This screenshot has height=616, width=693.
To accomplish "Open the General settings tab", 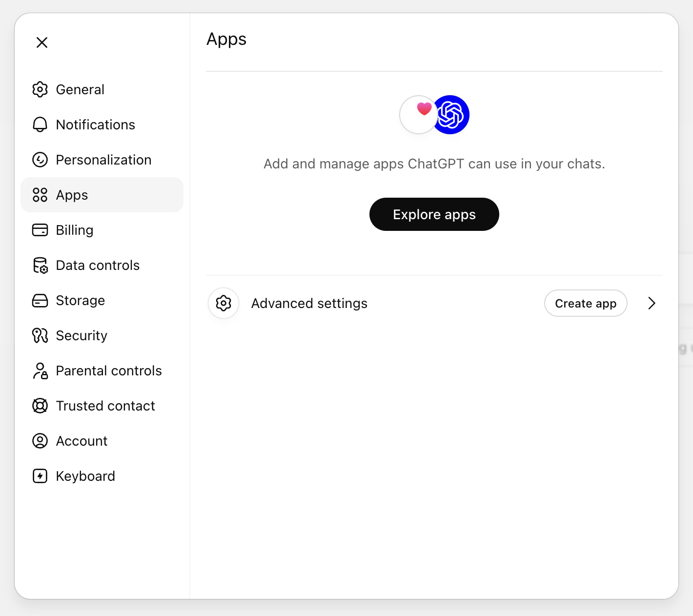I will click(x=102, y=89).
